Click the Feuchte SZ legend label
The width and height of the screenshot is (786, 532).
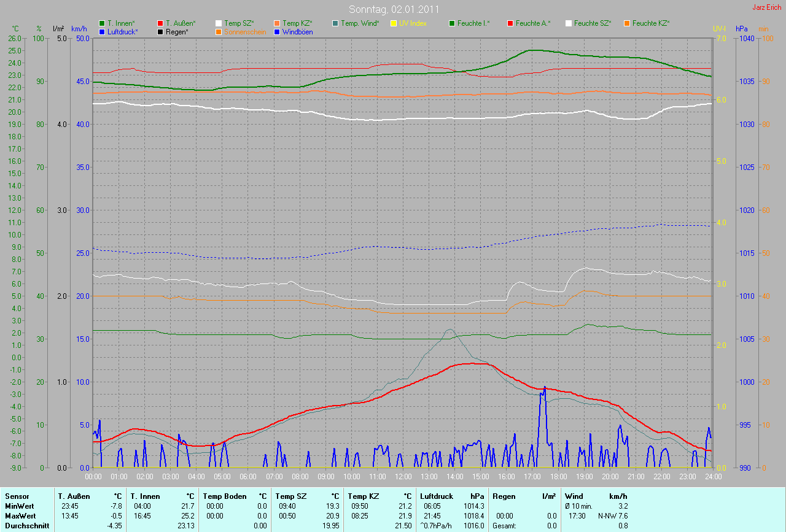(593, 23)
